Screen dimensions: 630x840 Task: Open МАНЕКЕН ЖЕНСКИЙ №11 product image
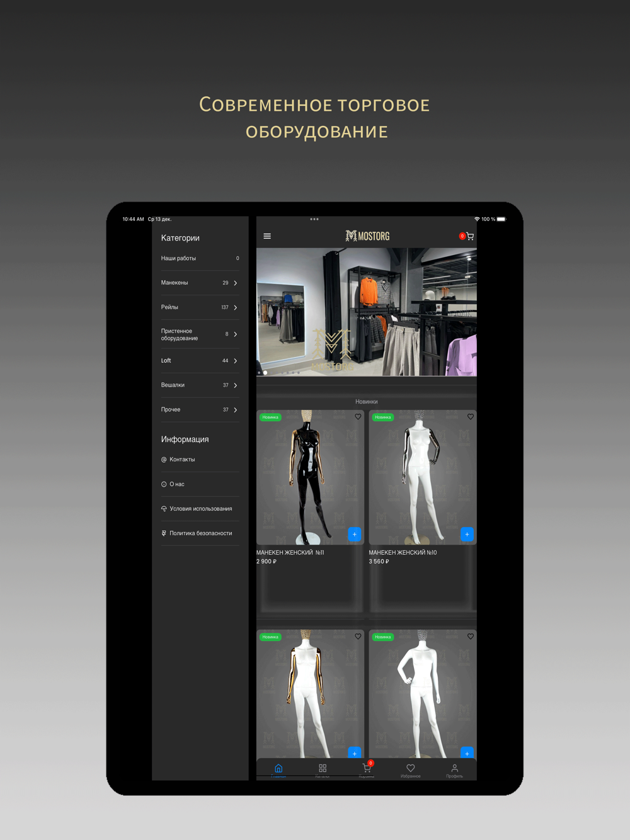click(x=310, y=477)
